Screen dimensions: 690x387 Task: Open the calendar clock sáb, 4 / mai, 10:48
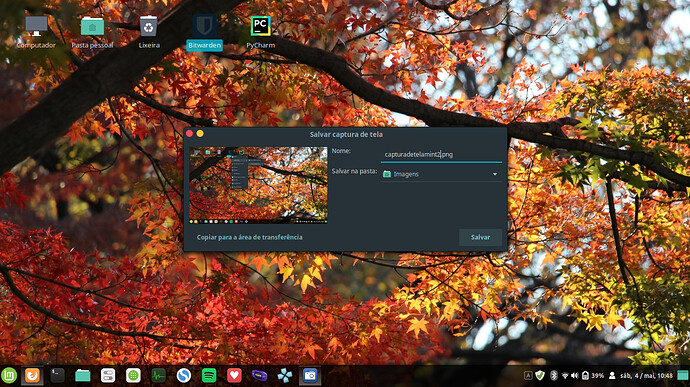coord(646,376)
